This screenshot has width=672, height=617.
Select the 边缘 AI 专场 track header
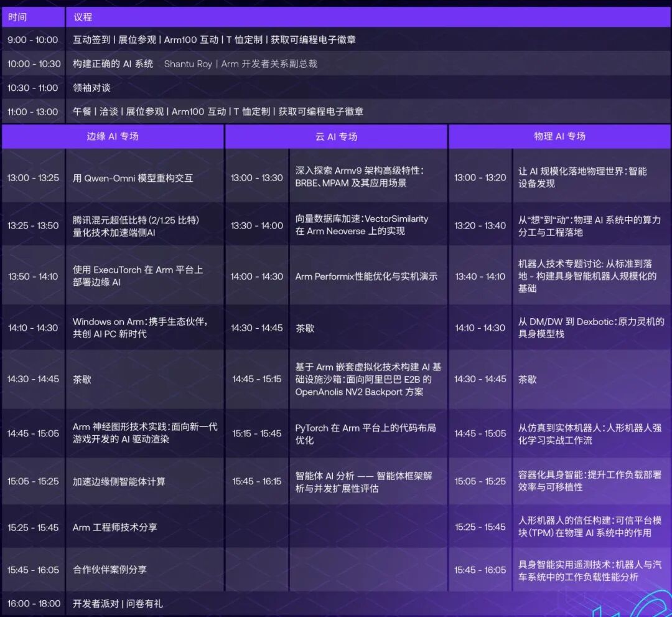[113, 136]
